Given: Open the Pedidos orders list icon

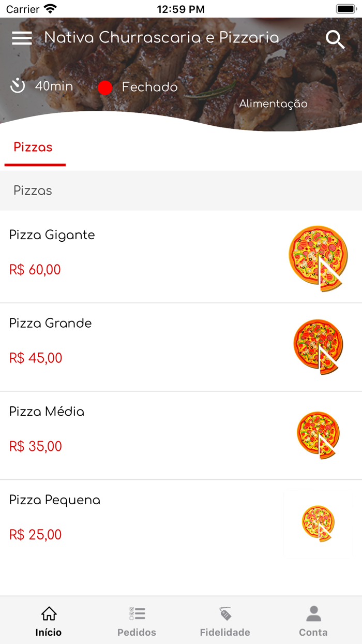Looking at the screenshot, I should point(136,613).
